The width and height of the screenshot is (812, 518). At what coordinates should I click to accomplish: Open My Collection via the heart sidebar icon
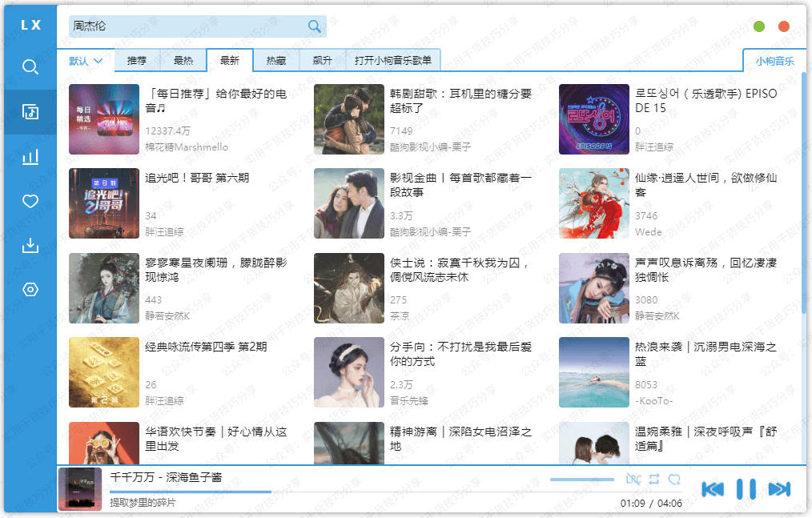pyautogui.click(x=30, y=201)
